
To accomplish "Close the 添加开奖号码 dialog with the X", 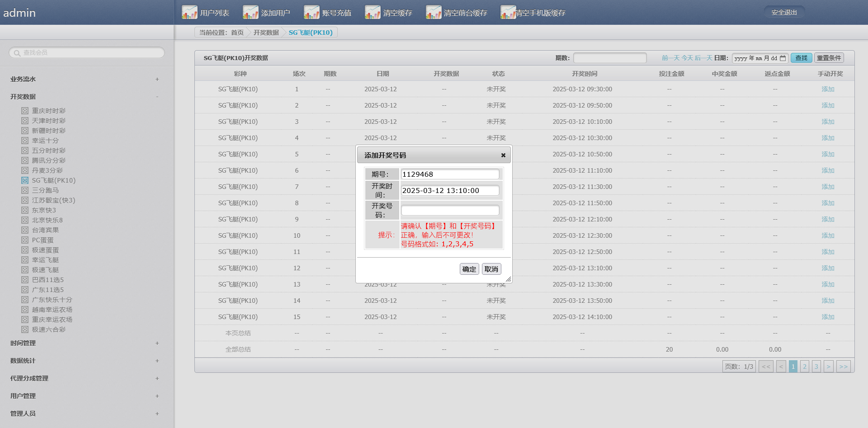I will (503, 155).
